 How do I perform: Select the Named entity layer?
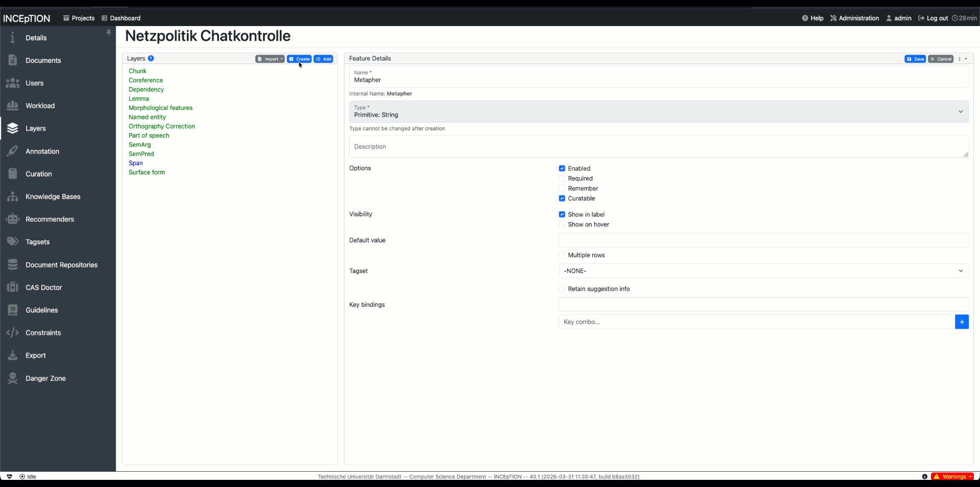[147, 117]
